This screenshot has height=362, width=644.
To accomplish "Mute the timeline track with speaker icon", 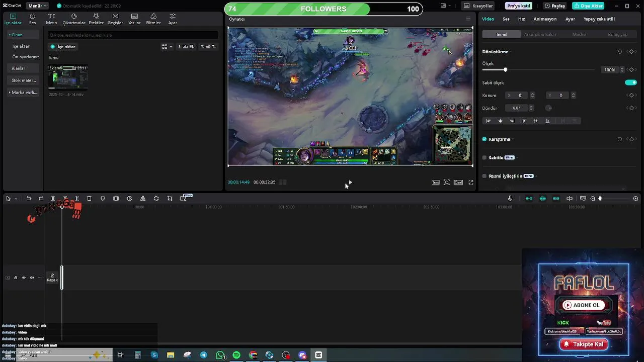I will [x=32, y=278].
